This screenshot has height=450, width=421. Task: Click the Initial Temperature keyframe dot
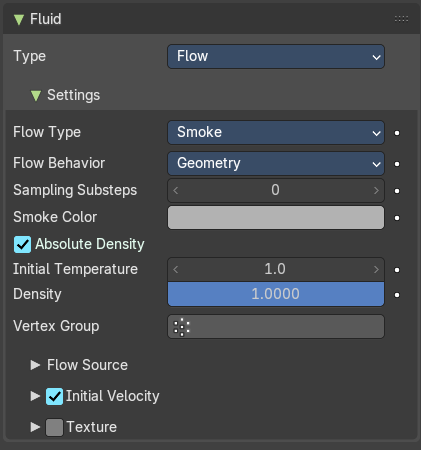coord(397,270)
